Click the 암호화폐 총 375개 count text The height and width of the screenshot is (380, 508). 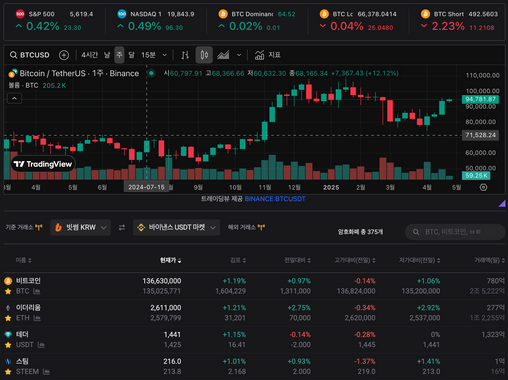click(360, 232)
